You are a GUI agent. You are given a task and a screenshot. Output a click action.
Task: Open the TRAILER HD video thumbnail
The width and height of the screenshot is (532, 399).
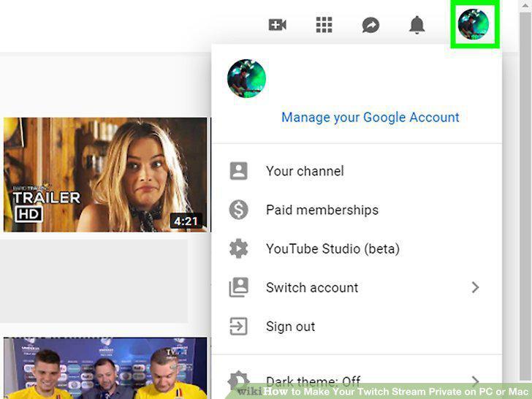(x=105, y=175)
